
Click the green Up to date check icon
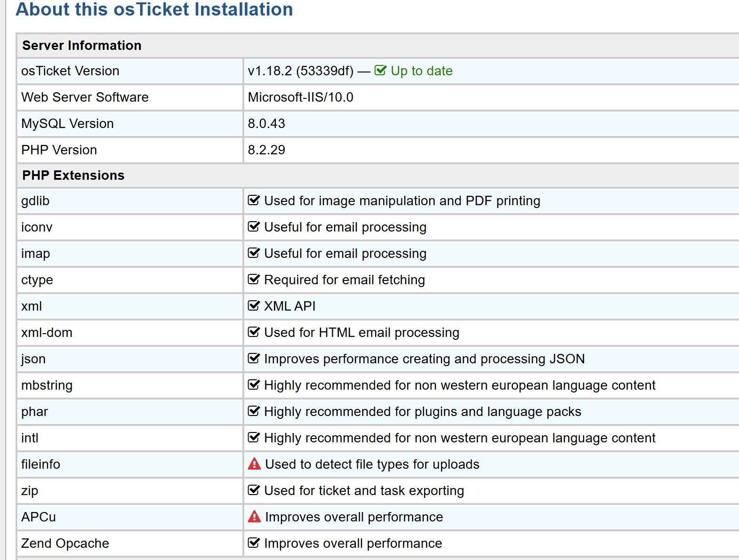coord(380,71)
